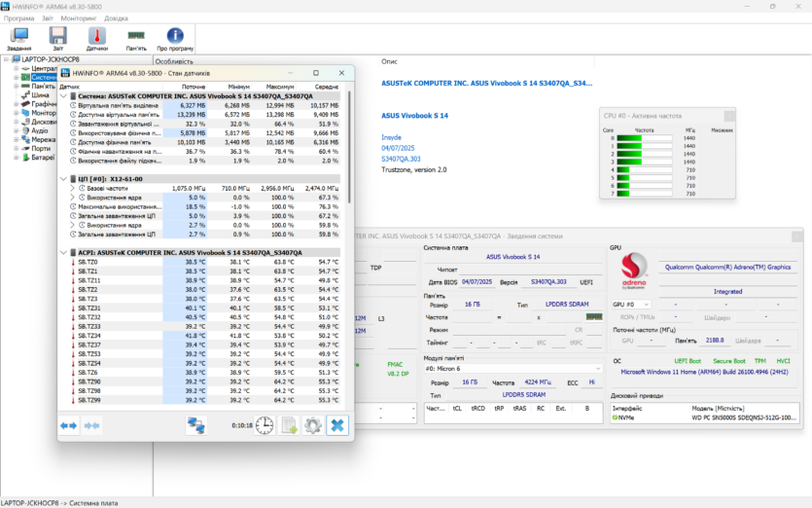Reset sensor timer with the clock icon
Image resolution: width=812 pixels, height=508 pixels.
point(265,425)
